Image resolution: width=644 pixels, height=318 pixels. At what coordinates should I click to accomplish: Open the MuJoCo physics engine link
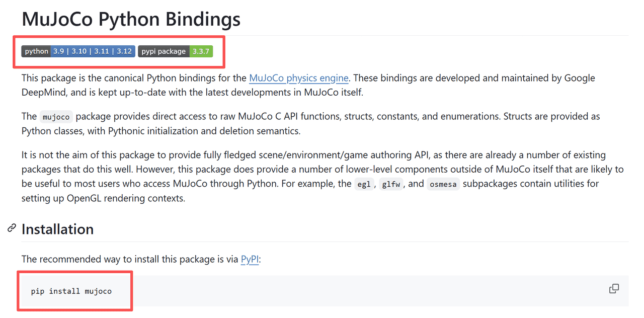click(x=299, y=78)
